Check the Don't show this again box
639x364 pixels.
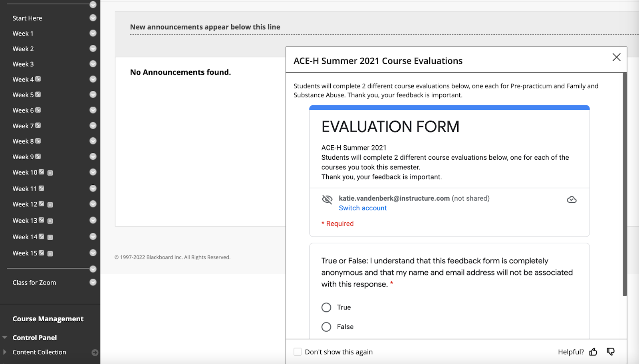(x=298, y=352)
